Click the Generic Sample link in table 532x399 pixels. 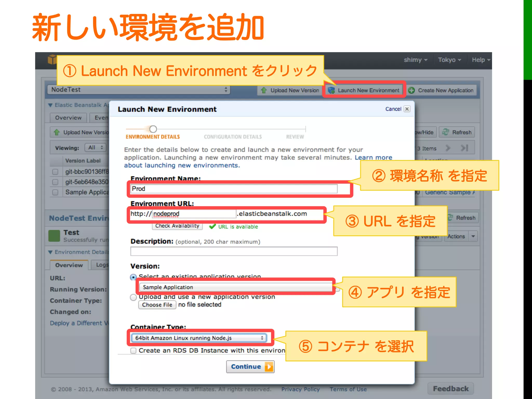point(450,192)
